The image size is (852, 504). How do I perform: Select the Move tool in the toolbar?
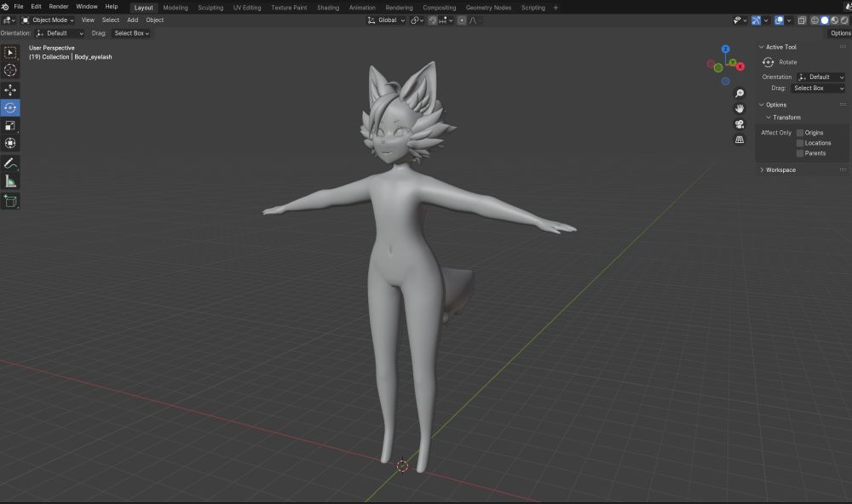11,89
